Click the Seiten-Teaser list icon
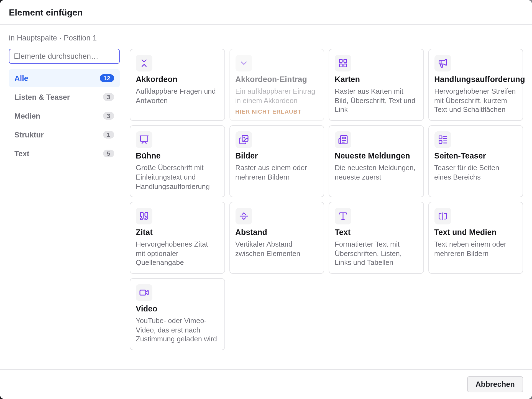This screenshot has width=532, height=399. 443,140
